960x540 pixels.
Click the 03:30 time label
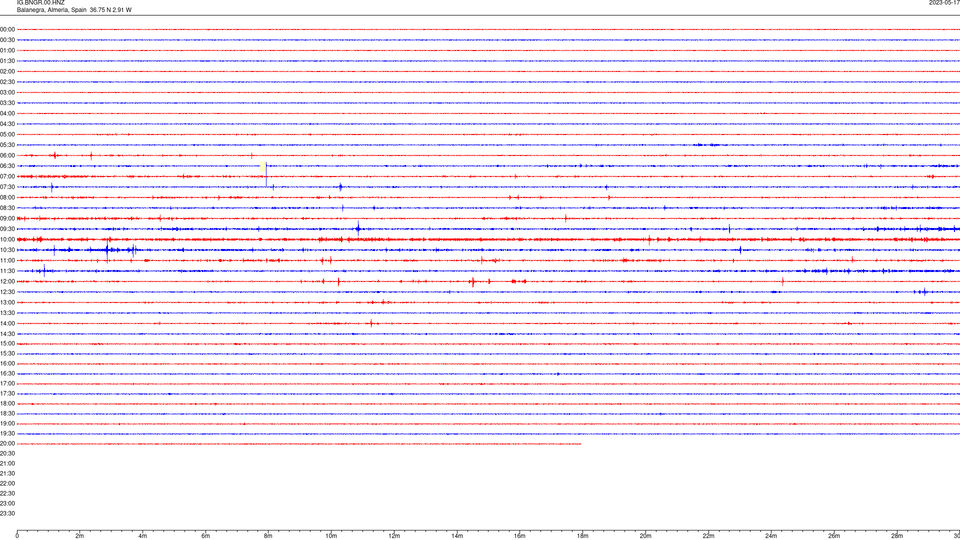pyautogui.click(x=7, y=103)
